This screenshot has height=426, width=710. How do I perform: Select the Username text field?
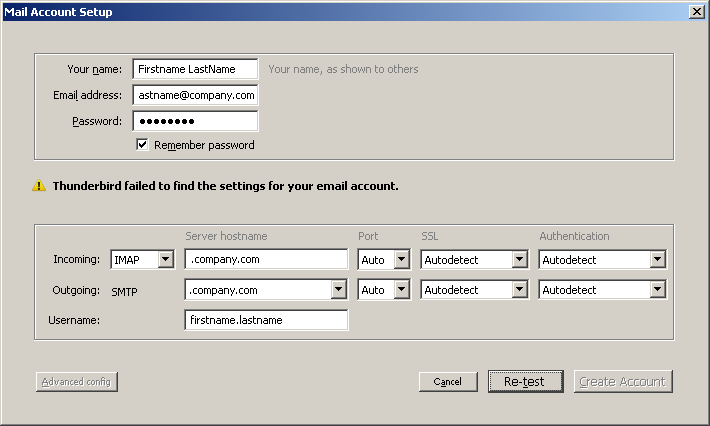pos(266,320)
